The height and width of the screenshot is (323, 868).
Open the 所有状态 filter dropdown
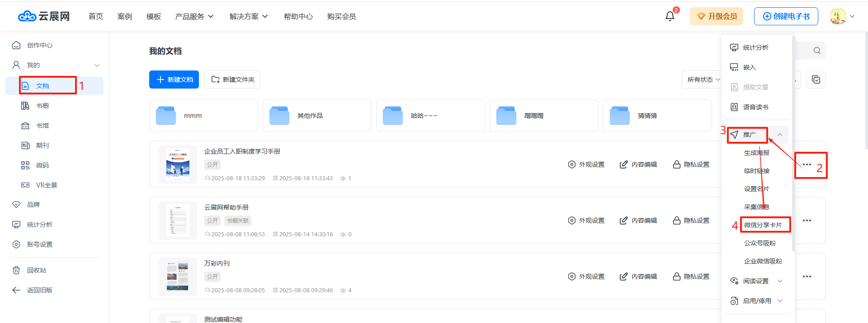703,80
